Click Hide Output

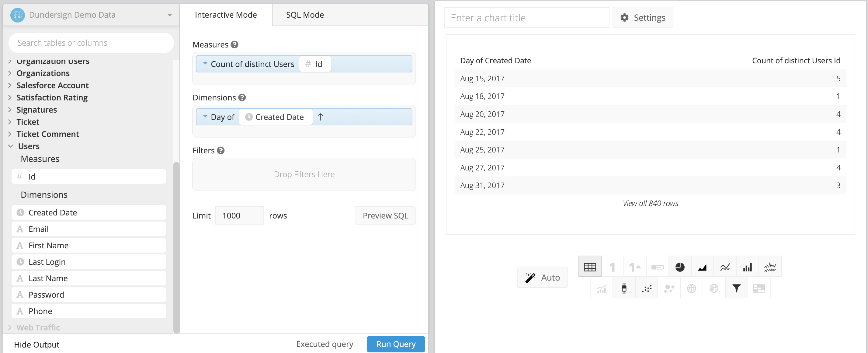tap(36, 344)
